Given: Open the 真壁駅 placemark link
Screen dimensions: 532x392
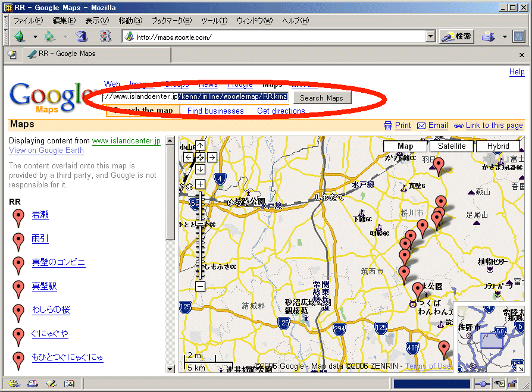Looking at the screenshot, I should pyautogui.click(x=44, y=286).
